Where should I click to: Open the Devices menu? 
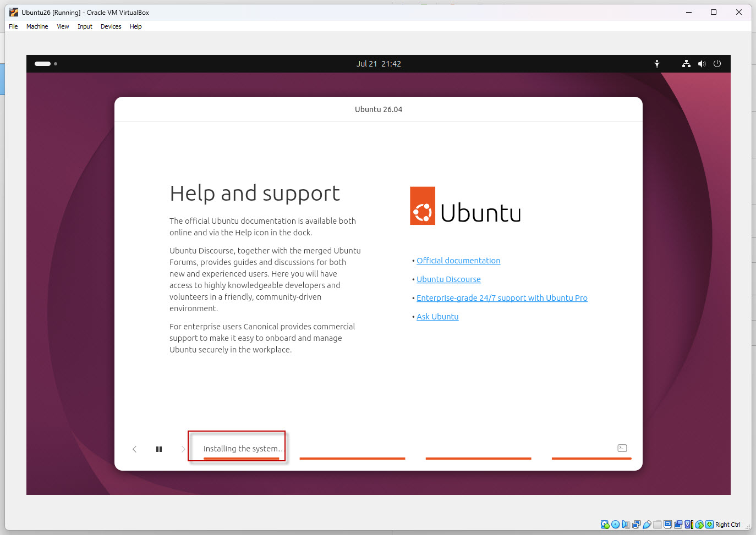(111, 26)
